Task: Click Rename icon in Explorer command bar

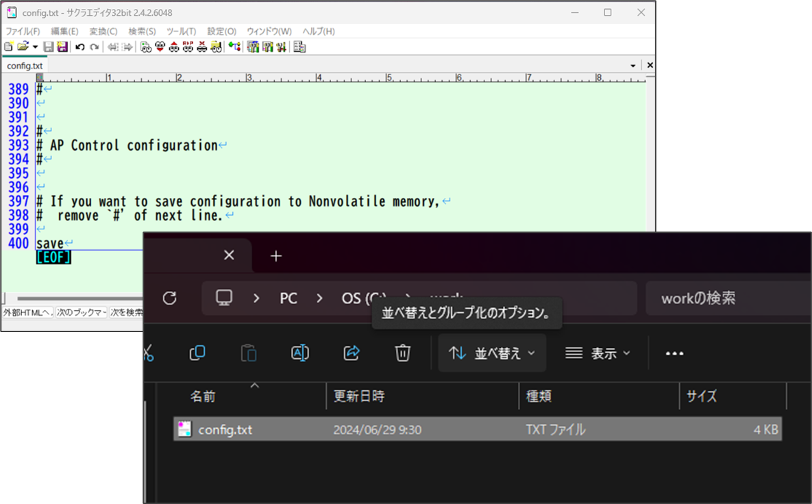Action: 300,353
